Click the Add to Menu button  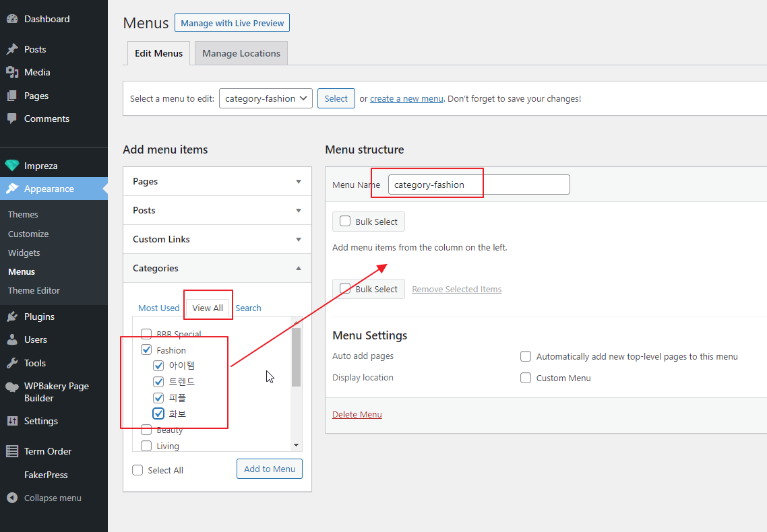tap(270, 469)
